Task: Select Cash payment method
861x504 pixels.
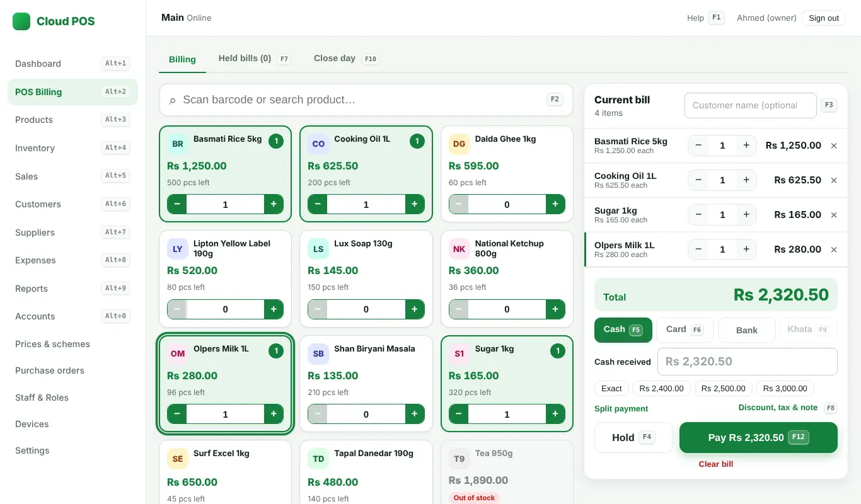Action: 623,330
